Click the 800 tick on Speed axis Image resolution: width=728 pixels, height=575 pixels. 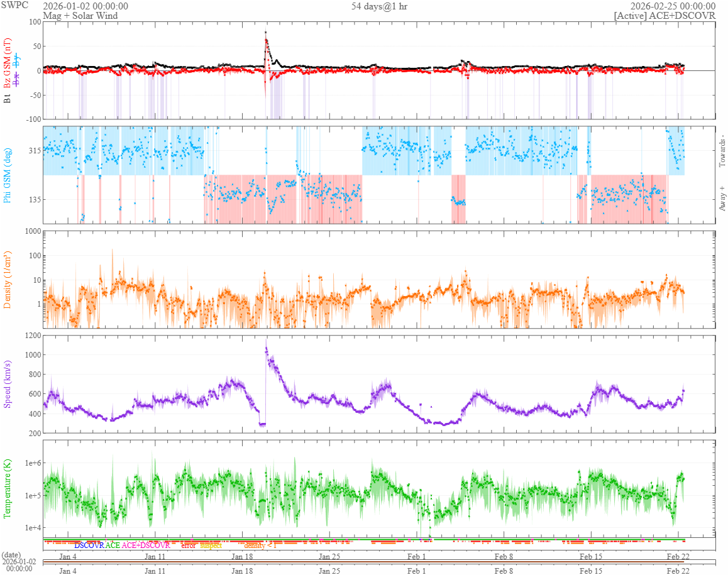tap(35, 374)
